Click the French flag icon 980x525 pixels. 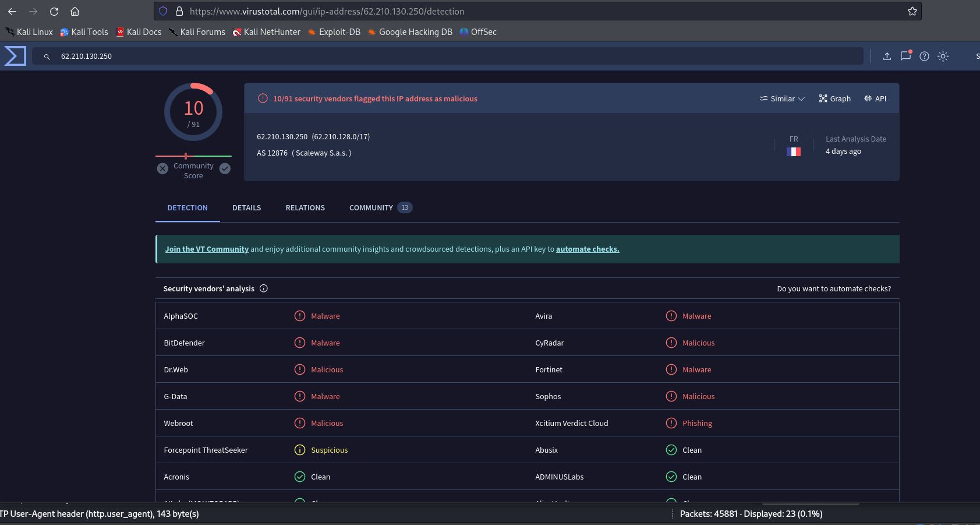[x=794, y=151]
